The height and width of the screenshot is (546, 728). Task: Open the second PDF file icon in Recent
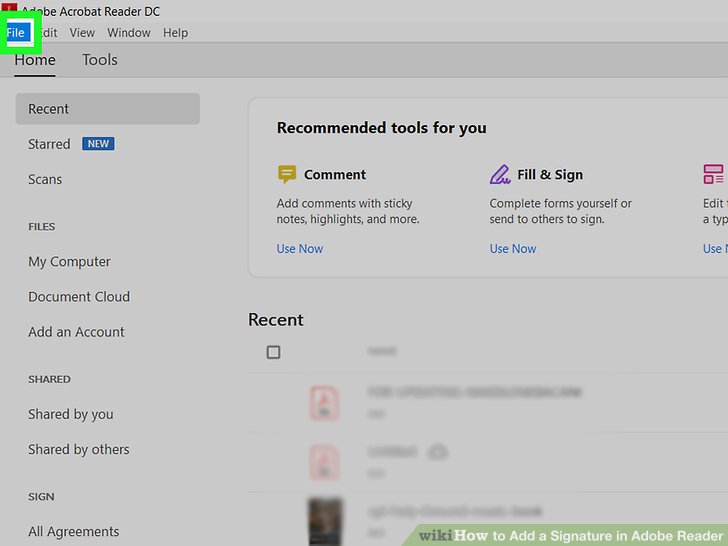click(325, 462)
